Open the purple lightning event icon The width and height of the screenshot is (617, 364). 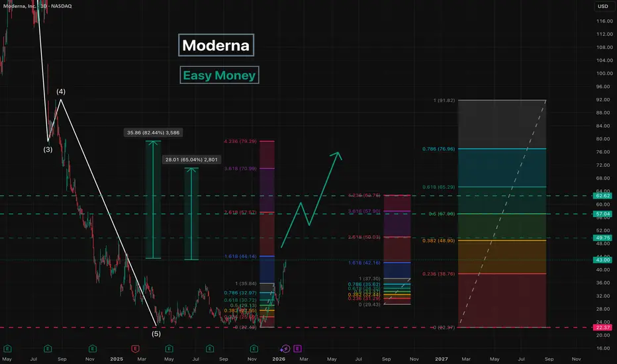tap(285, 349)
